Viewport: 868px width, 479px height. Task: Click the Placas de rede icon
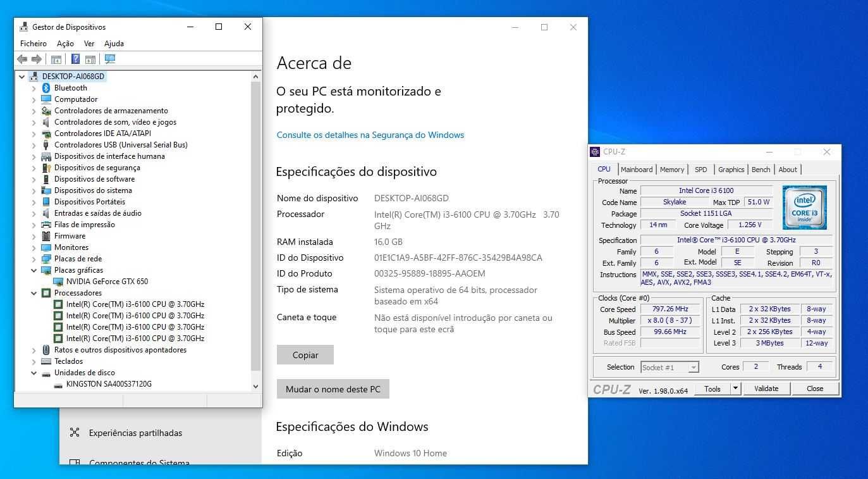[46, 259]
